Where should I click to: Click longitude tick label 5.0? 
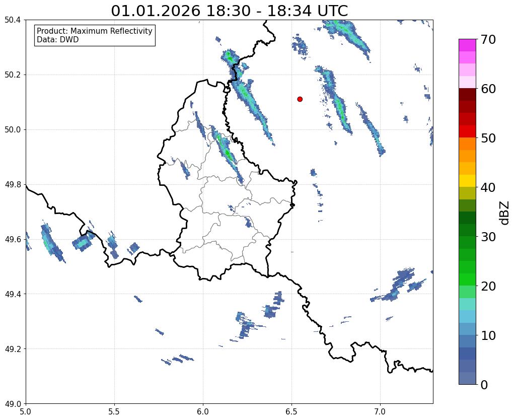click(x=26, y=411)
